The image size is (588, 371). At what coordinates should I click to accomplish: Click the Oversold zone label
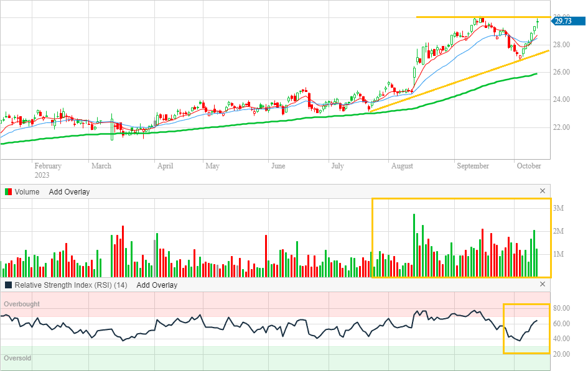click(x=17, y=359)
